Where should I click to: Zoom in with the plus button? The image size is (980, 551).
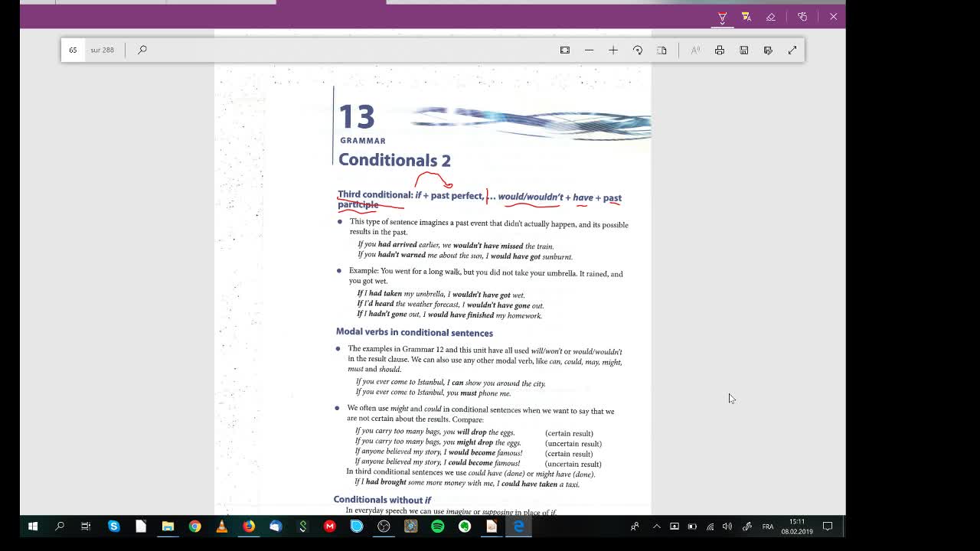(x=613, y=50)
